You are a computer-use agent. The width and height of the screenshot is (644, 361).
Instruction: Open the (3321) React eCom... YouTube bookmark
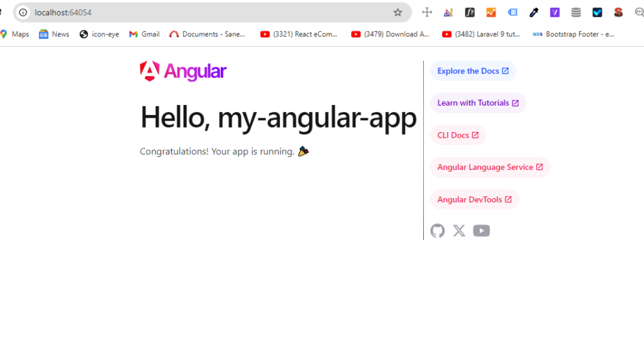click(299, 34)
